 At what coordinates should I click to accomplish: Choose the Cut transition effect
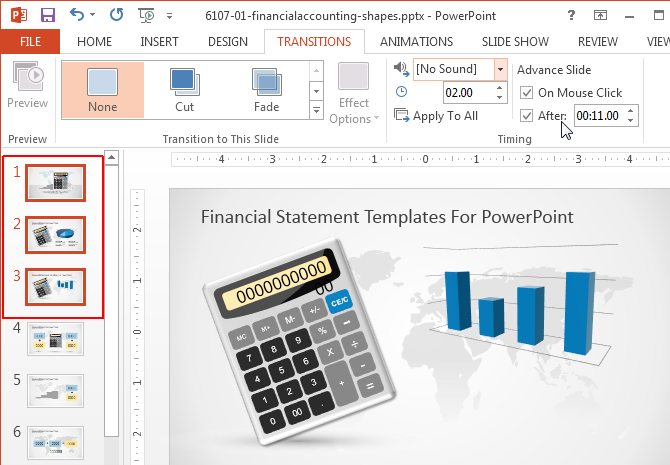point(184,89)
